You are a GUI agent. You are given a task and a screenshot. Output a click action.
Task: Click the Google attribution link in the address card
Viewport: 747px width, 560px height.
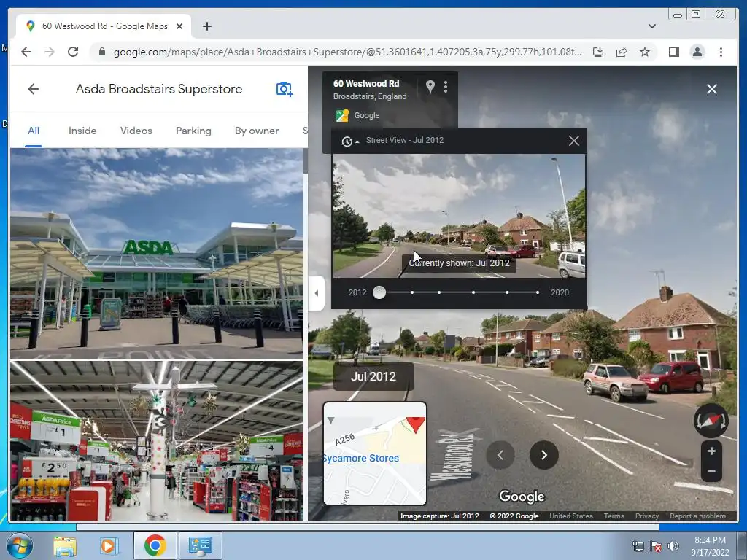point(366,115)
